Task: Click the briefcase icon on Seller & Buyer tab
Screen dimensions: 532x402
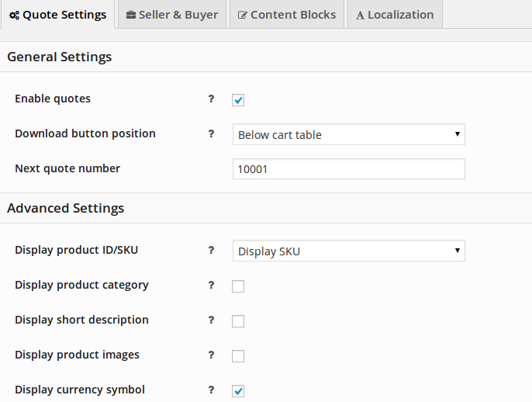Action: [131, 15]
